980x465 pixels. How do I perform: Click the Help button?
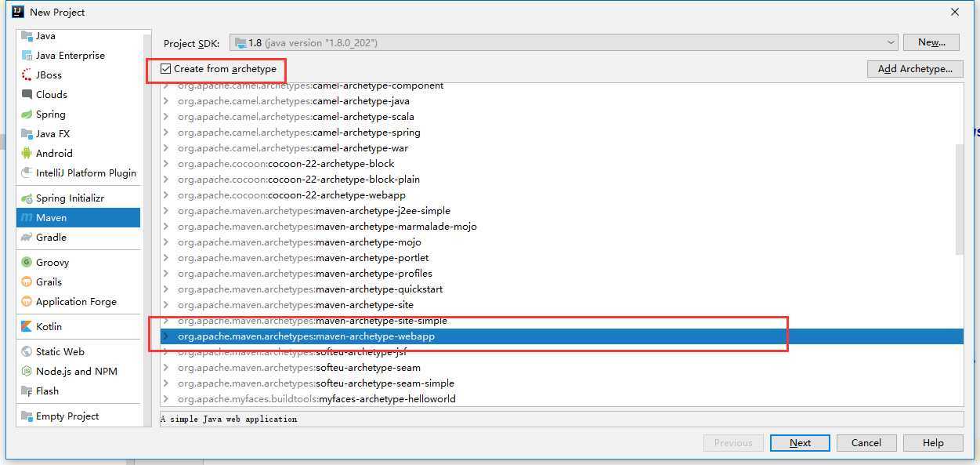pos(933,443)
